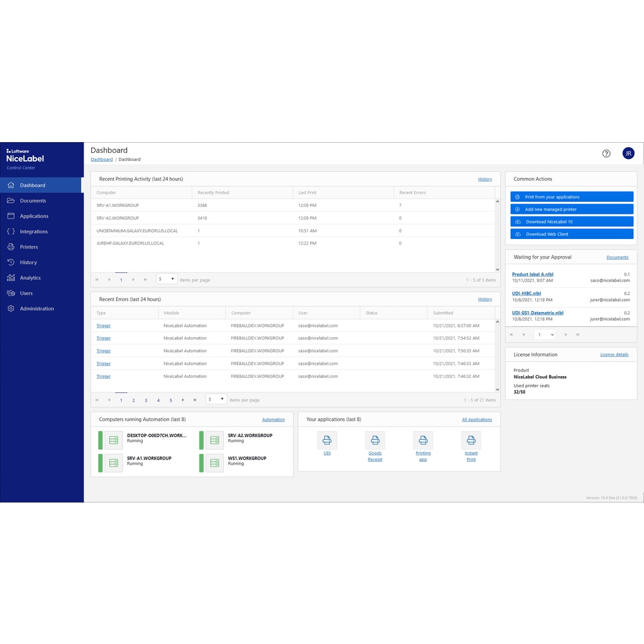This screenshot has height=644, width=644.
Task: Click the help question mark icon
Action: click(606, 153)
